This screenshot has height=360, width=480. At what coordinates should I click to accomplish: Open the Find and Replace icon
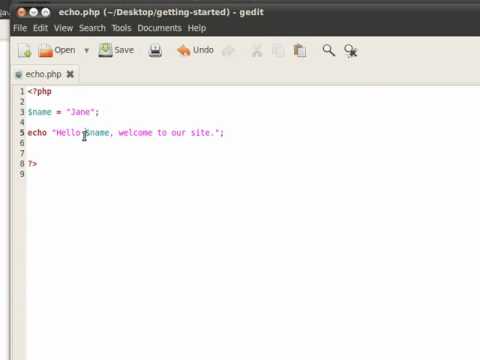click(351, 51)
